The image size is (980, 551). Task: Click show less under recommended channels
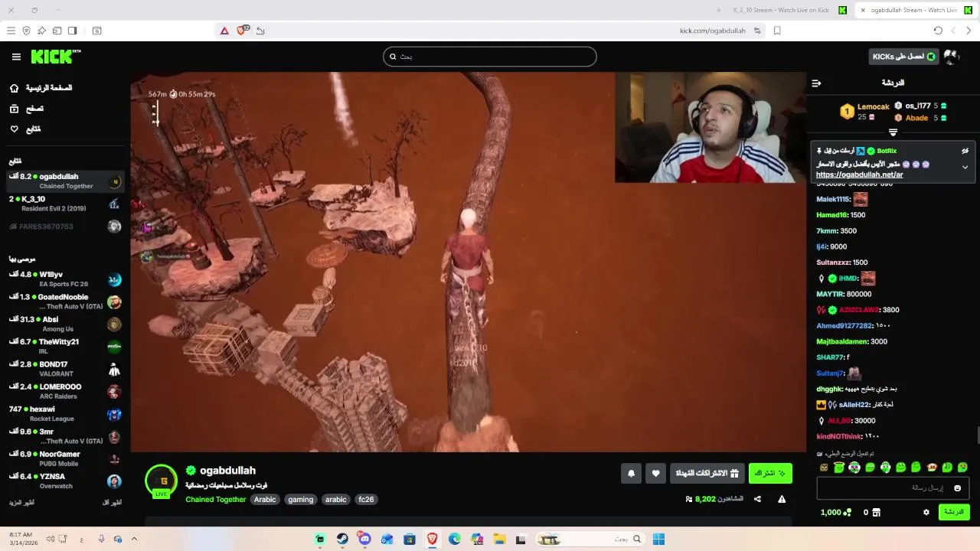tap(112, 503)
